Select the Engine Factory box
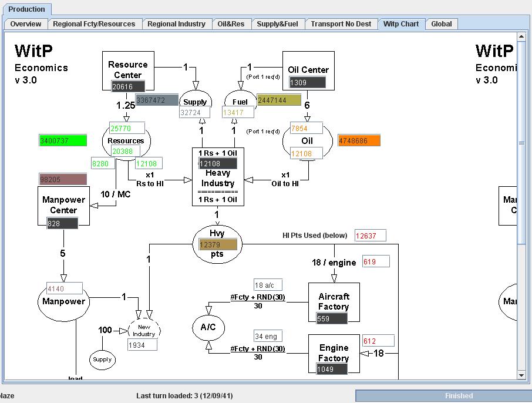Screen dimensions: 532x403 click(333, 352)
